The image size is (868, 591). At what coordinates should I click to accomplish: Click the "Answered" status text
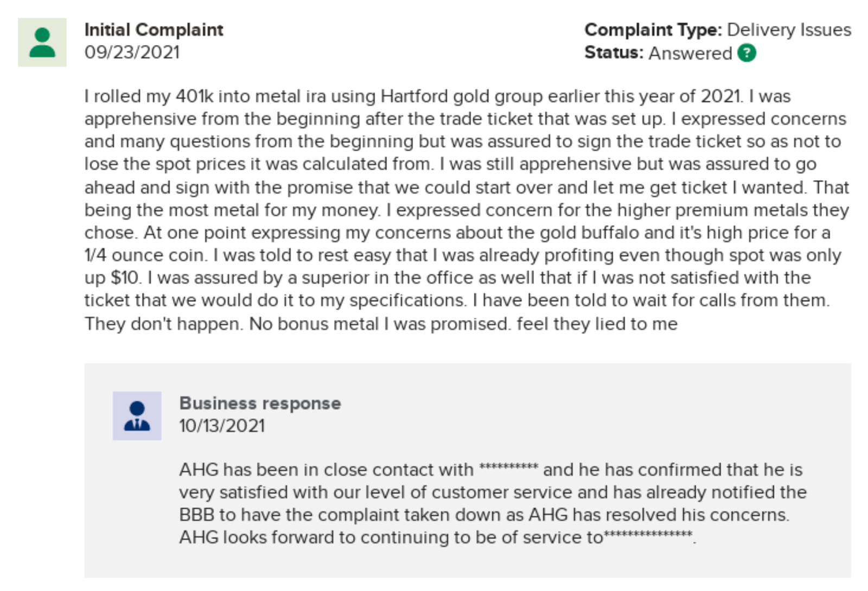[x=690, y=53]
